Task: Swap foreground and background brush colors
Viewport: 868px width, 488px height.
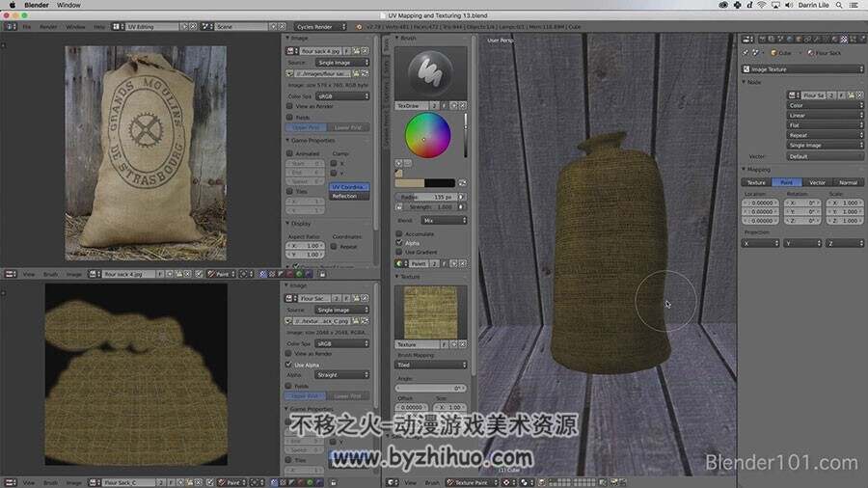Action: [x=462, y=182]
